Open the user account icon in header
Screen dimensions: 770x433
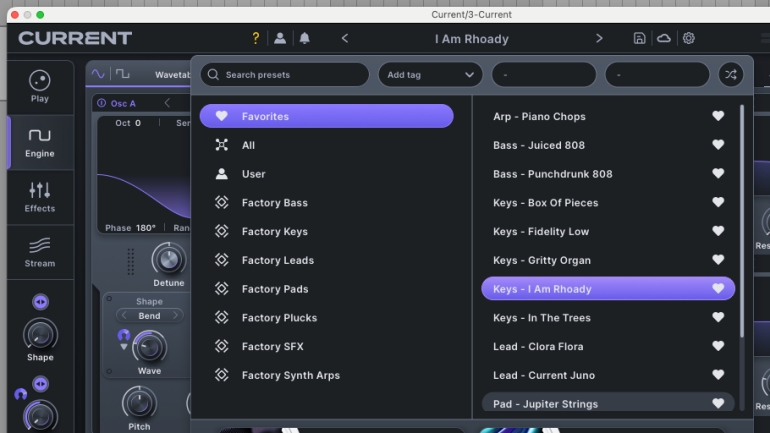tap(280, 38)
